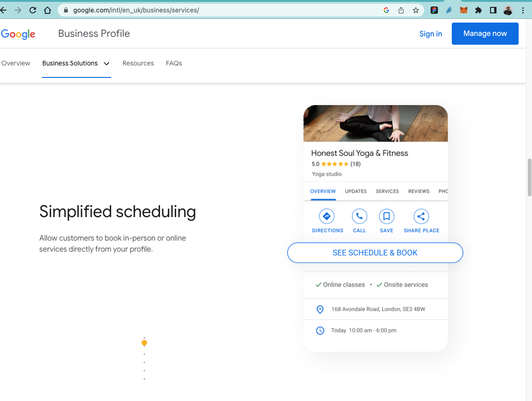Viewport: 532px width, 401px height.
Task: Toggle the browser side panel
Action: [x=493, y=10]
